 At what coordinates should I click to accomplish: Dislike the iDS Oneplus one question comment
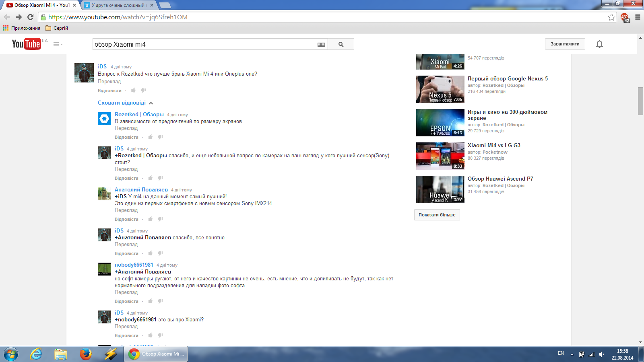(x=143, y=90)
